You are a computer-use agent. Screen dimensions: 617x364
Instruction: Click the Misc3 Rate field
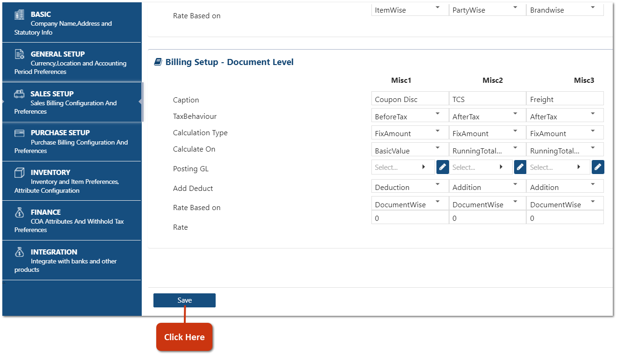coord(565,218)
